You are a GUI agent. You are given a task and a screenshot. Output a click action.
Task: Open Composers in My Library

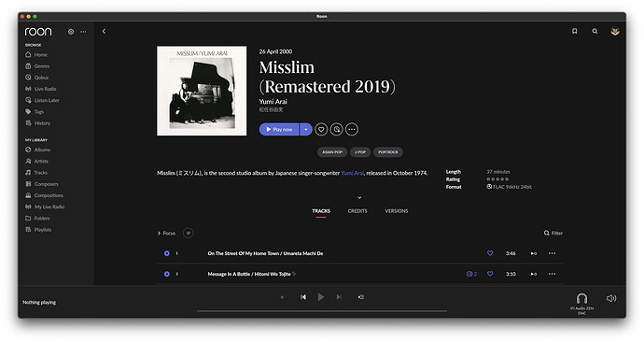coord(41,184)
